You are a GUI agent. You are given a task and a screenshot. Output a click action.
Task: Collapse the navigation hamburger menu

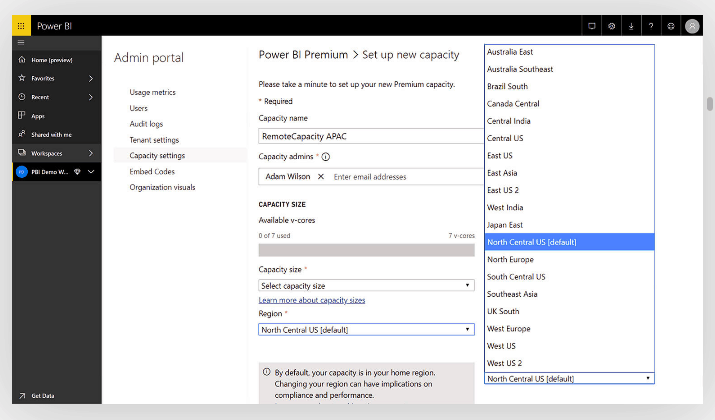pos(21,42)
